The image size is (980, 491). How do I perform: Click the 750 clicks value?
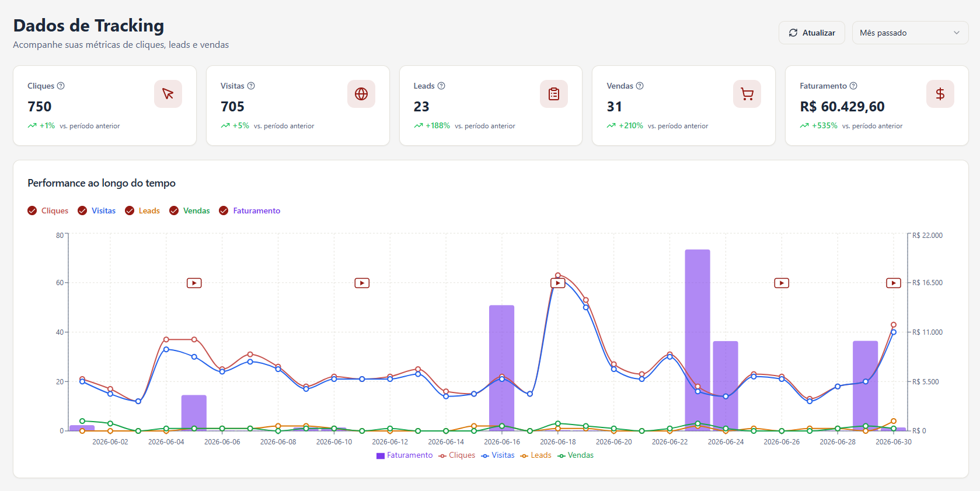coord(40,107)
